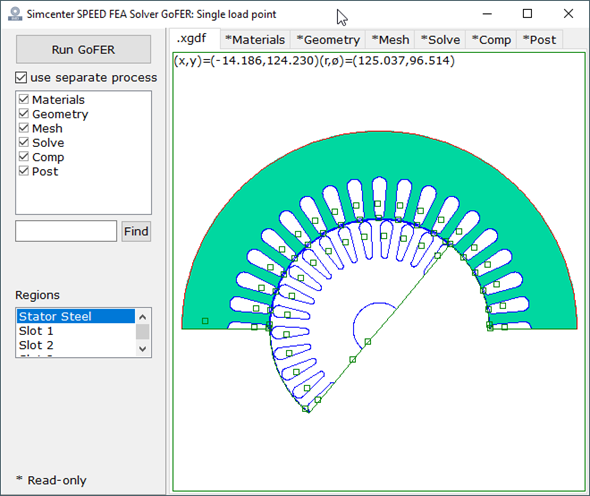Open the *Post tab

(x=540, y=40)
